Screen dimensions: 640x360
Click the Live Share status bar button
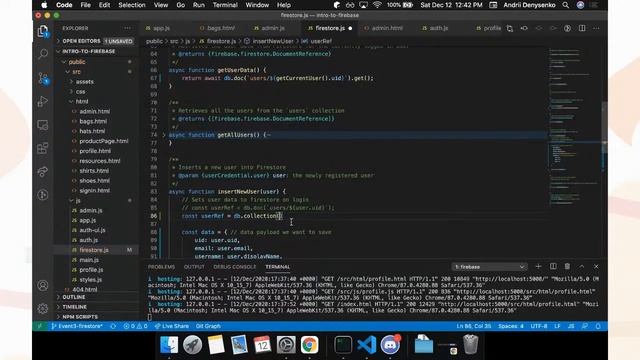click(172, 326)
